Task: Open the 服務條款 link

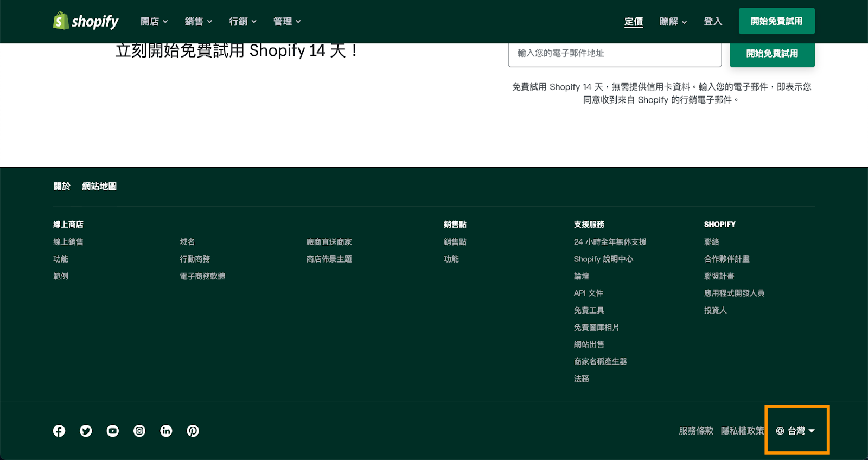Action: pyautogui.click(x=696, y=431)
